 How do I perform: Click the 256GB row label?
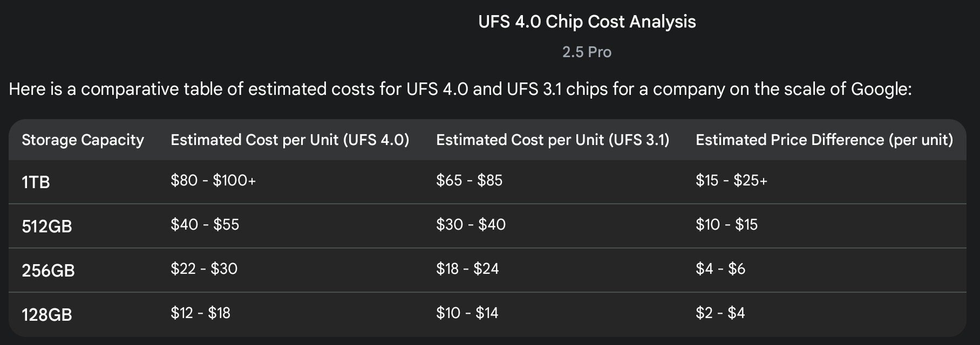tap(48, 271)
